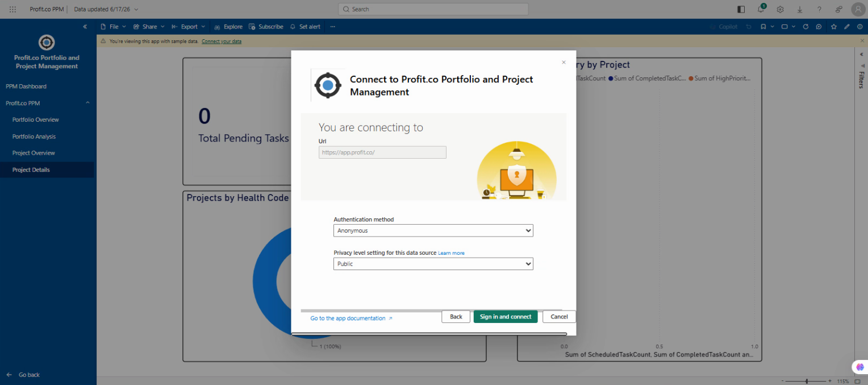Click the colorful assistant icon bottom right

point(859,367)
